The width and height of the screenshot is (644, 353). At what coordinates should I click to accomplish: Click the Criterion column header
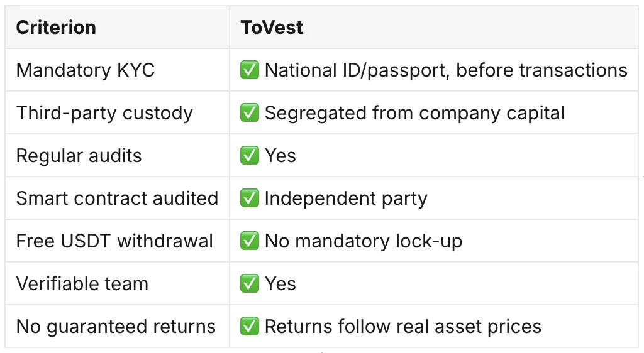coord(56,28)
